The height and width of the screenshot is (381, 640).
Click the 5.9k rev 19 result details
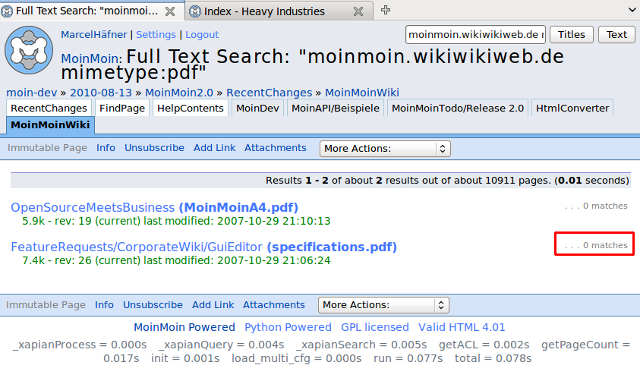coord(176,221)
